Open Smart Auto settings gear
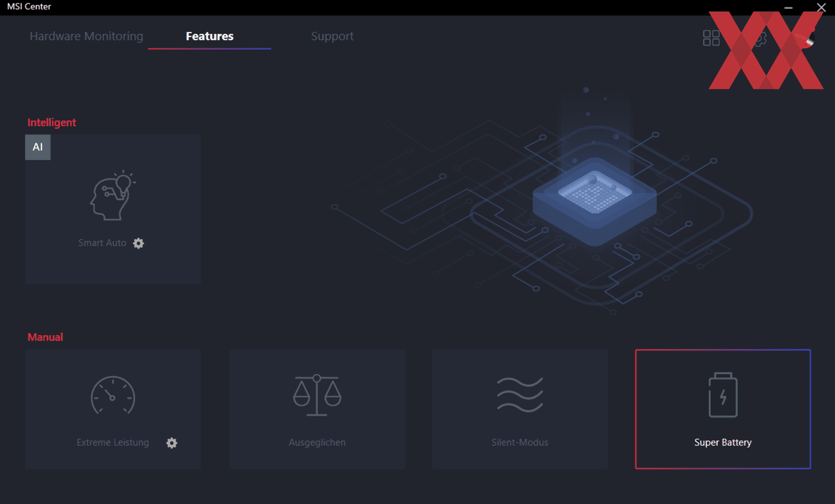The width and height of the screenshot is (835, 504). point(138,243)
